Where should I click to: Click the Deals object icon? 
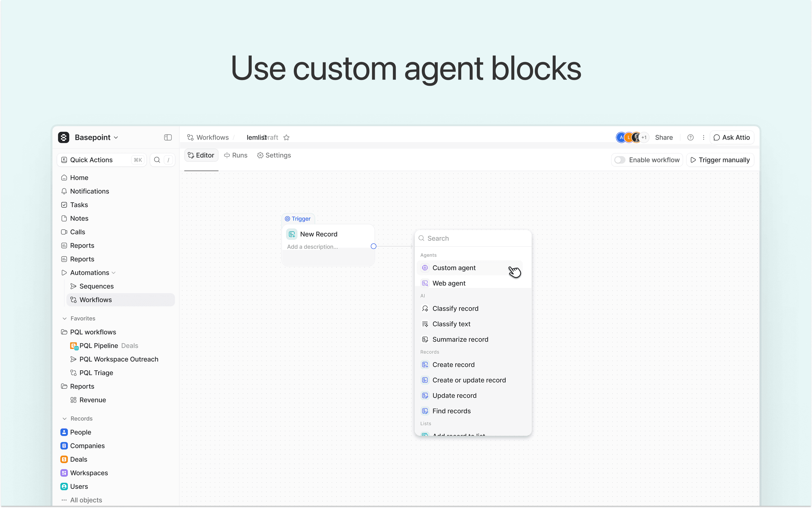coord(64,459)
